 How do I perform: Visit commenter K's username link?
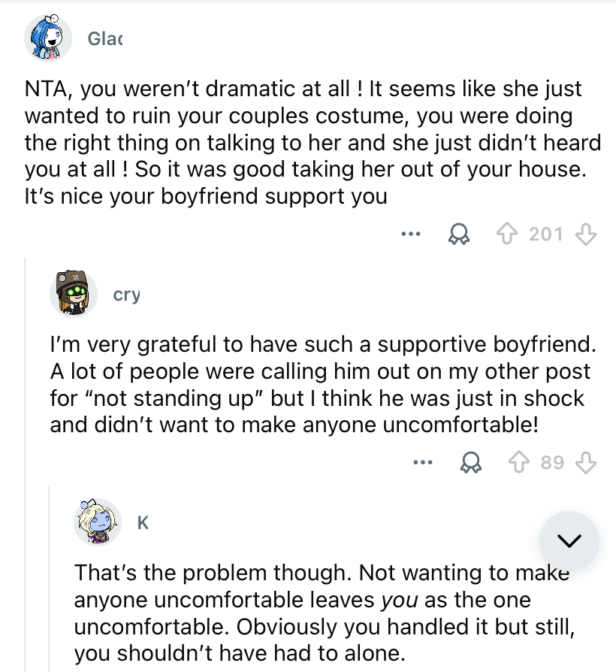(x=143, y=523)
